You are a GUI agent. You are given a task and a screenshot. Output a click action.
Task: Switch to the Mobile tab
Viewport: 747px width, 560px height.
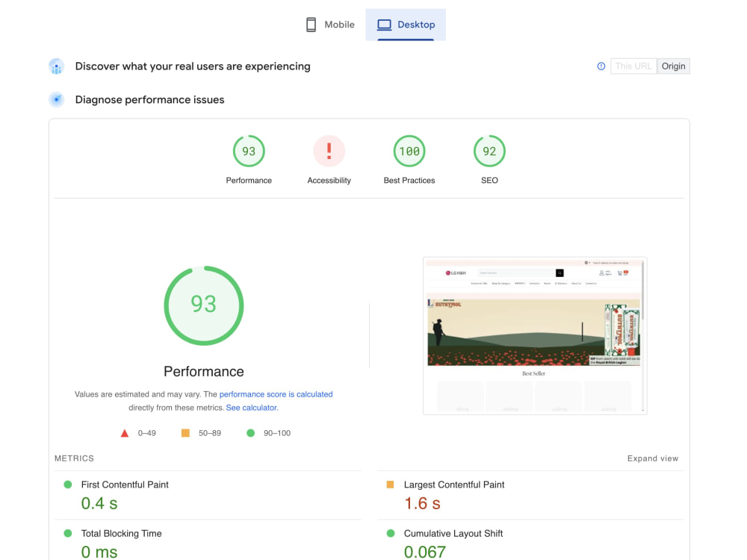[329, 24]
